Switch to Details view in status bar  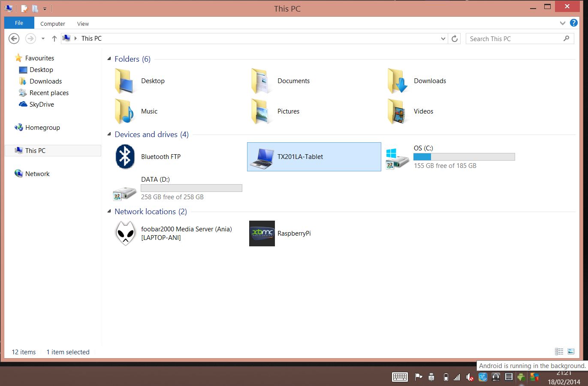[x=559, y=352]
